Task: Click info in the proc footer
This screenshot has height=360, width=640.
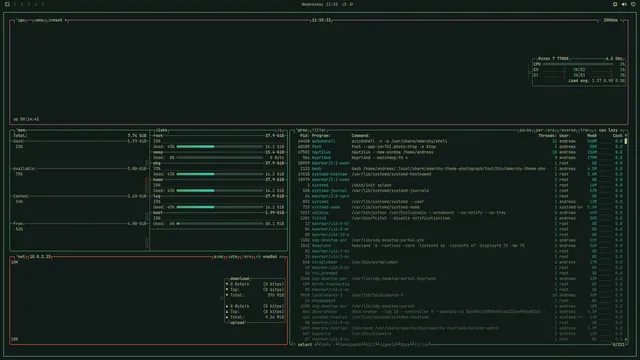Action: pos(326,344)
